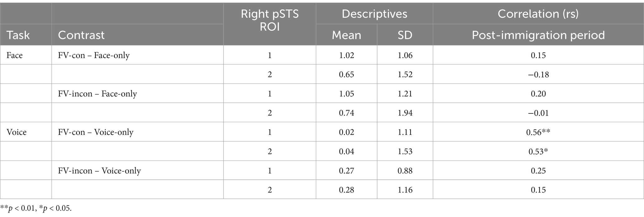Select the Correlation (rs) header
The width and height of the screenshot is (644, 217).
click(538, 14)
